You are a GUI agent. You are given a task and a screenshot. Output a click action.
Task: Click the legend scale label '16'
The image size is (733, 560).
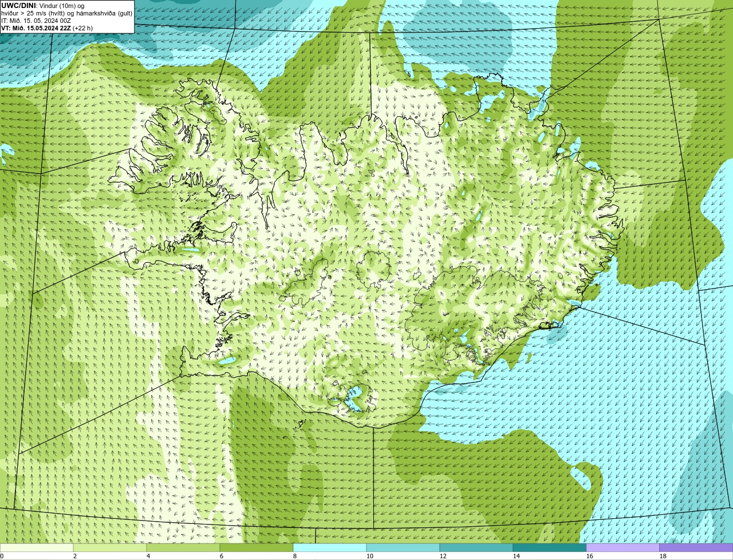tap(590, 556)
